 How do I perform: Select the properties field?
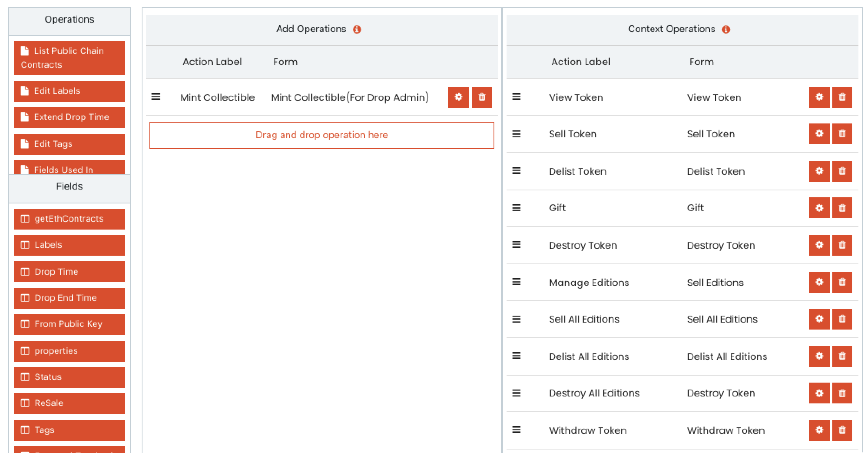pyautogui.click(x=70, y=351)
